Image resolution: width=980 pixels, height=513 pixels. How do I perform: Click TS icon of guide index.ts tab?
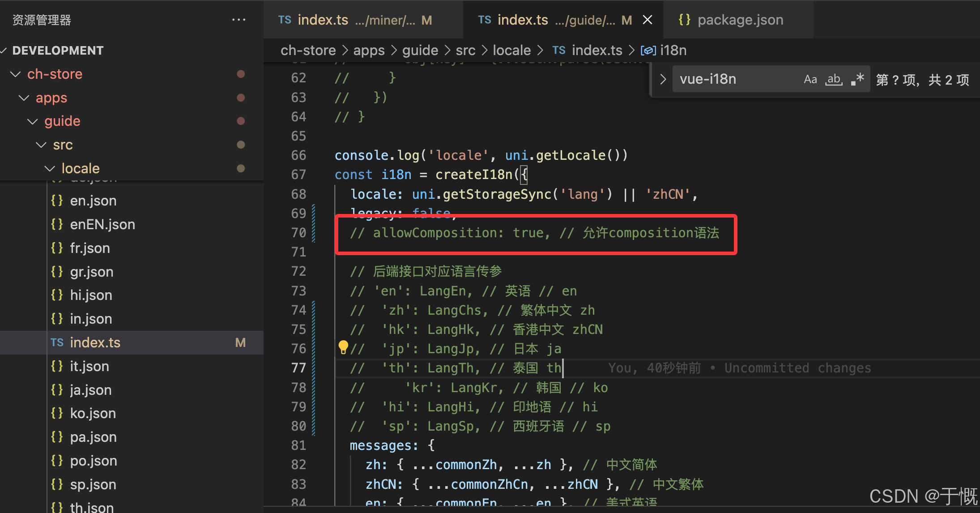[x=484, y=20]
